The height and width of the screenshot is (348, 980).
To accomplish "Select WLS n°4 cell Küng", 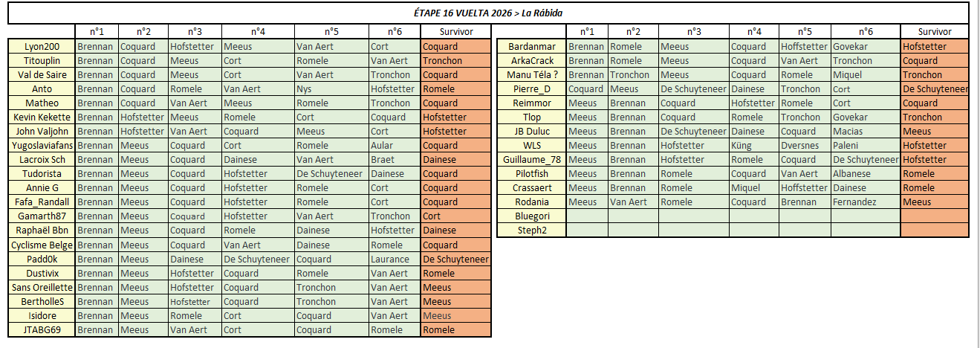I will point(753,146).
